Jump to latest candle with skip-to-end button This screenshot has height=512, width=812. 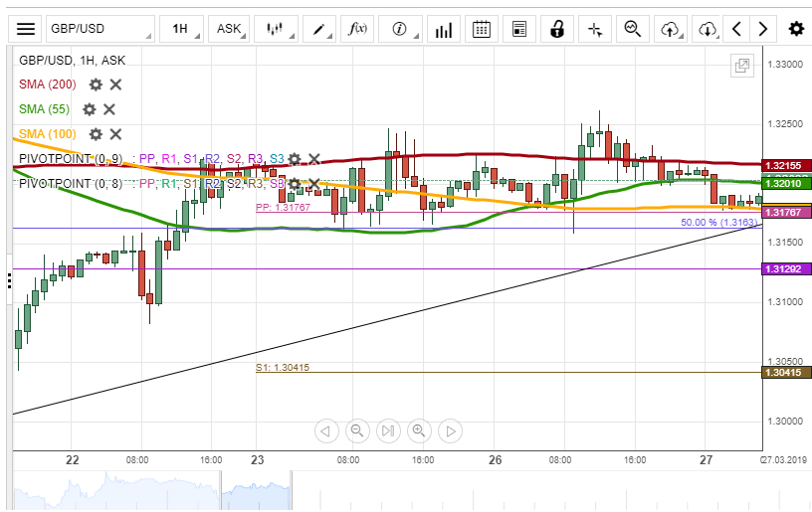pos(388,430)
